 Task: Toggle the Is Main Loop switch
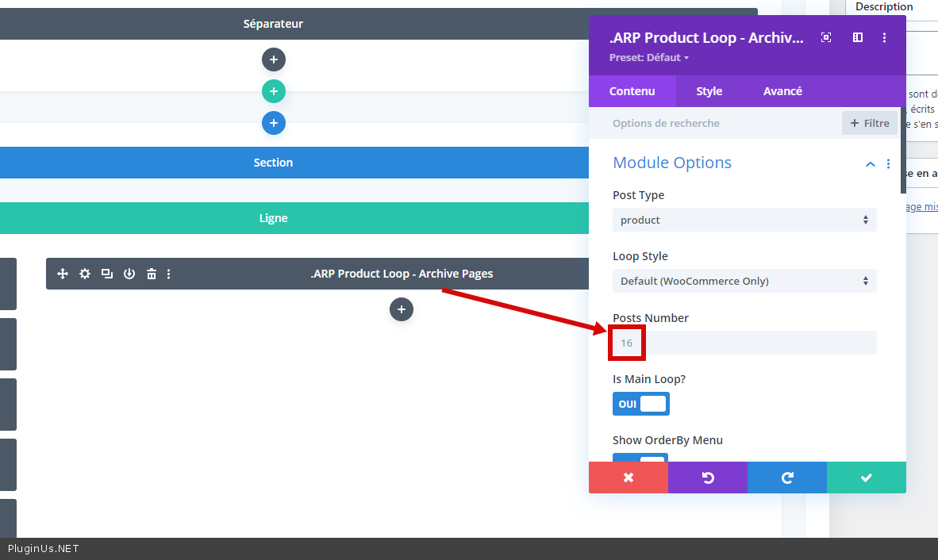coord(641,404)
